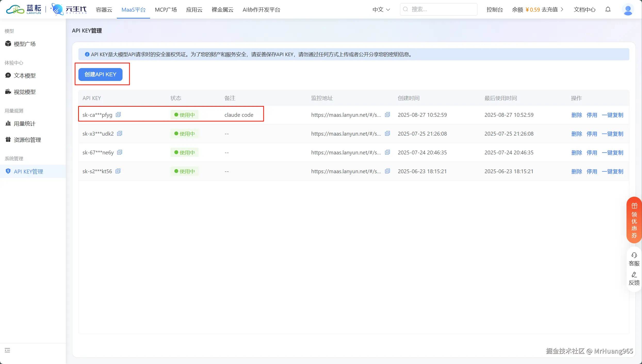Open 客服 customer service chat
The image size is (642, 364).
[634, 259]
